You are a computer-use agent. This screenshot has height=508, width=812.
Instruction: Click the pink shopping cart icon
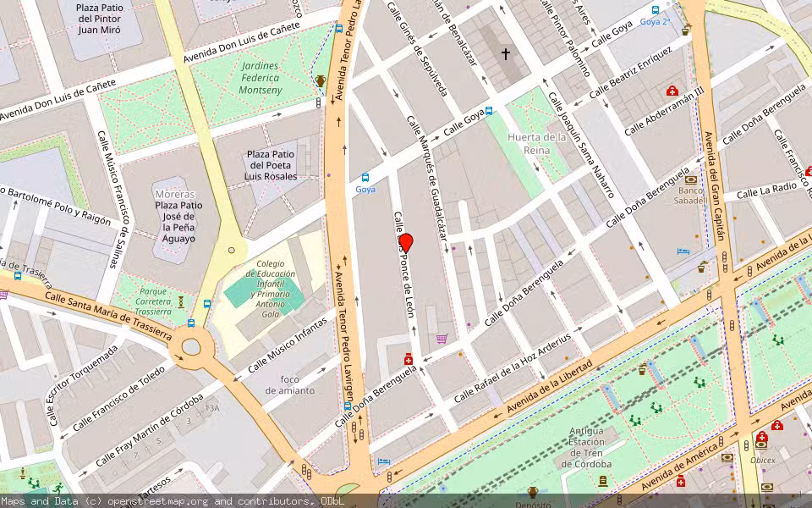pyautogui.click(x=442, y=339)
